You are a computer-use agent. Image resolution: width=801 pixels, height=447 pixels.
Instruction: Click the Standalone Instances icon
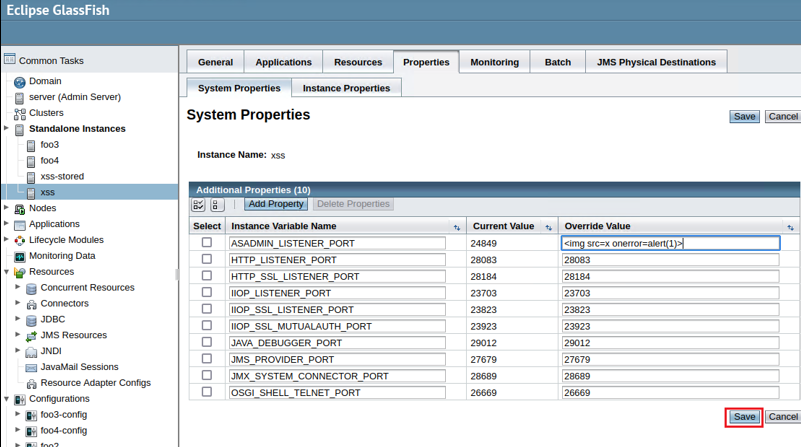(19, 129)
